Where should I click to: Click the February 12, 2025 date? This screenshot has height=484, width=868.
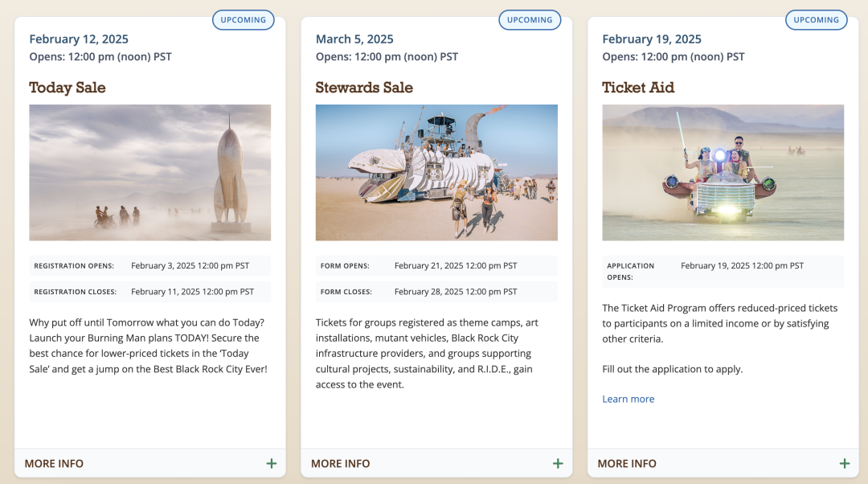(x=79, y=39)
